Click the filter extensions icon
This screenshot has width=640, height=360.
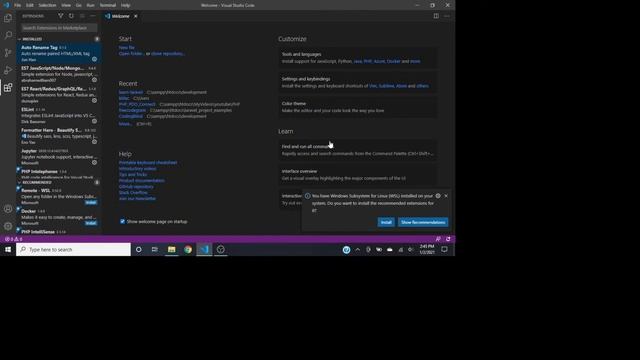click(x=60, y=16)
